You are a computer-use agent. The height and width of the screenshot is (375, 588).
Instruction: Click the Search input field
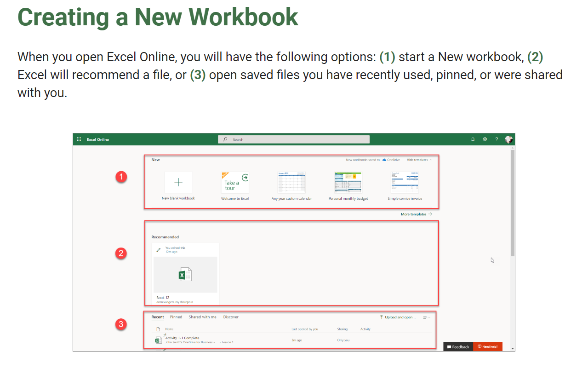(x=294, y=139)
